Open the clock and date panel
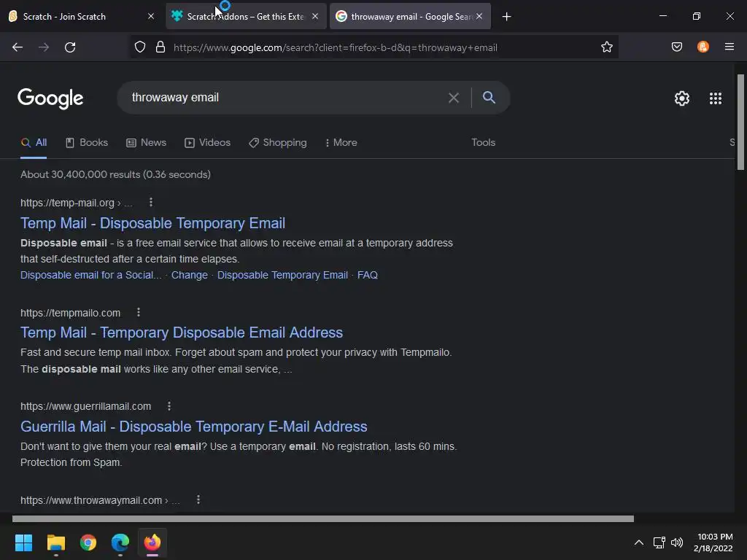Viewport: 747px width, 560px height. [x=713, y=542]
